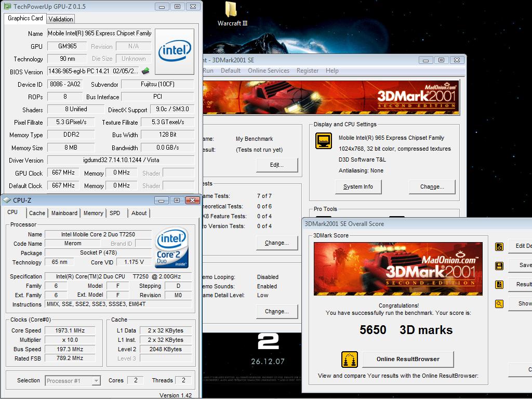This screenshot has width=532, height=399.
Task: Click Change... in Display and CPU Settings
Action: (x=432, y=187)
